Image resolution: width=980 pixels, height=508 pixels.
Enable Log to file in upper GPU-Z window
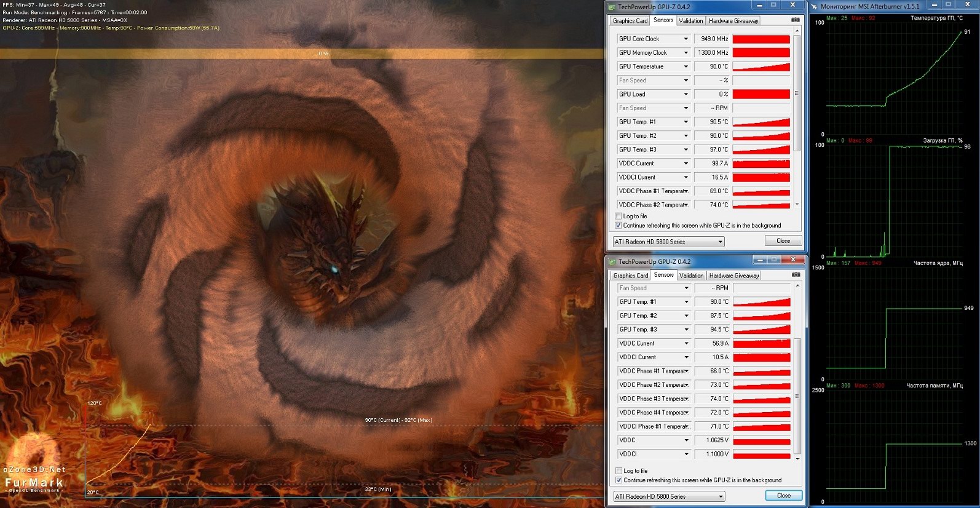[x=618, y=216]
